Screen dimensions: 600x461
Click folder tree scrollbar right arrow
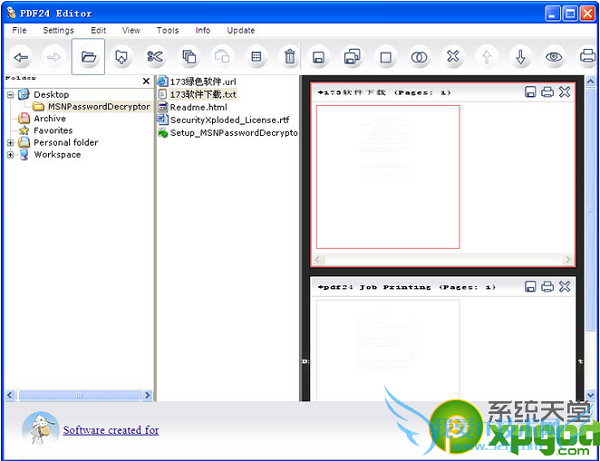click(x=147, y=395)
